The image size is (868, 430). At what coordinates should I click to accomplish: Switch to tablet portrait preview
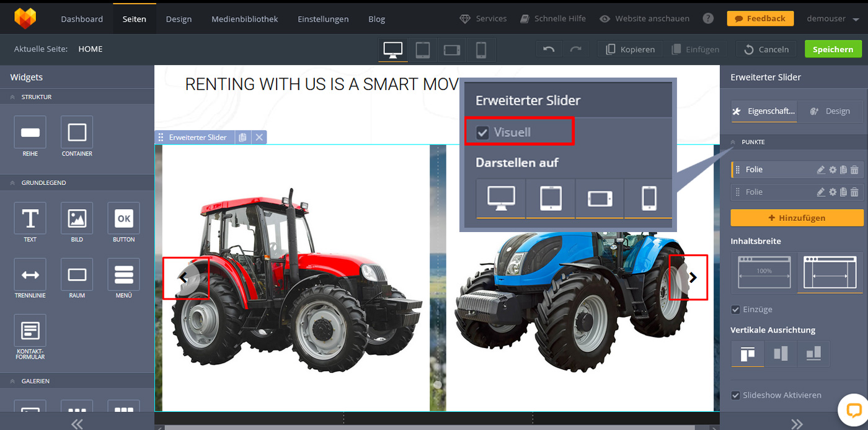(422, 50)
